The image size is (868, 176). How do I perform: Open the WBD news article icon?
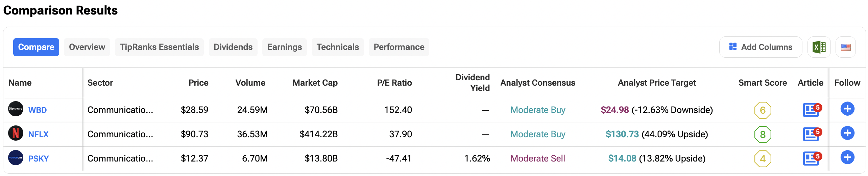[811, 110]
